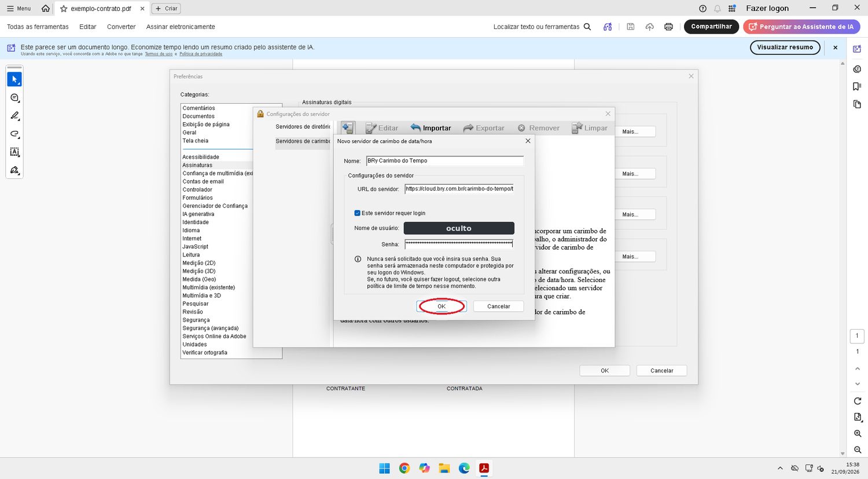Open Todas as ferramentas menu
This screenshot has width=868, height=479.
click(38, 27)
